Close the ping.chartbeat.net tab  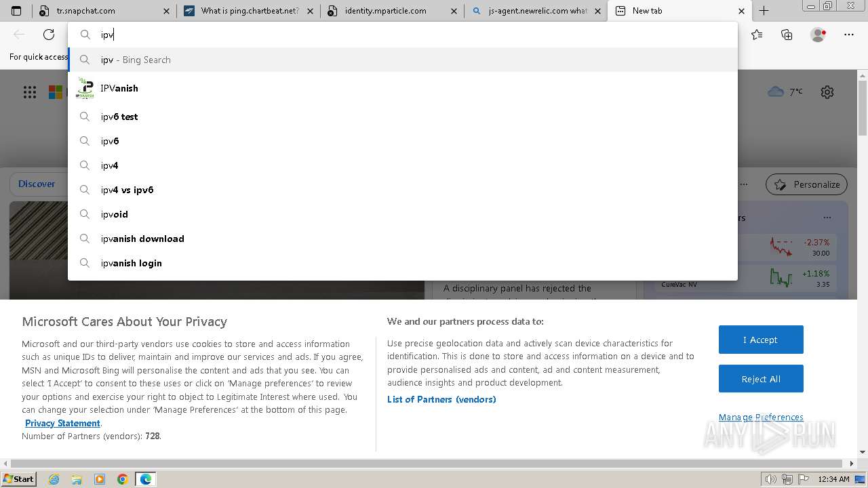[310, 11]
